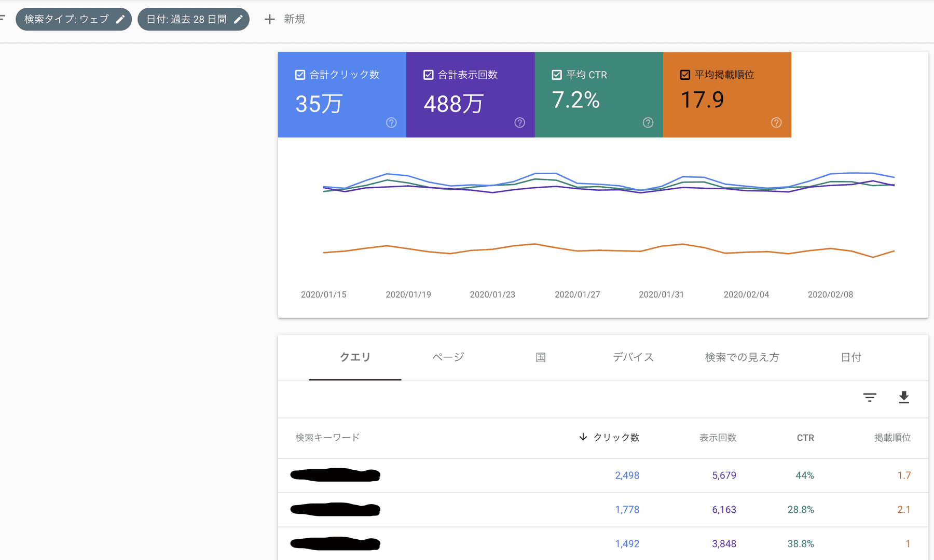The image size is (934, 560).
Task: Toggle the 平均掲載順位 checkbox
Action: [685, 75]
